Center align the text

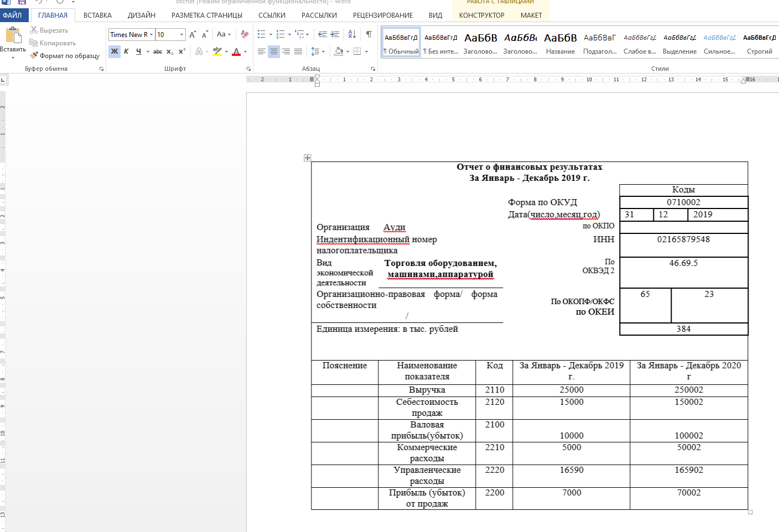pyautogui.click(x=274, y=51)
